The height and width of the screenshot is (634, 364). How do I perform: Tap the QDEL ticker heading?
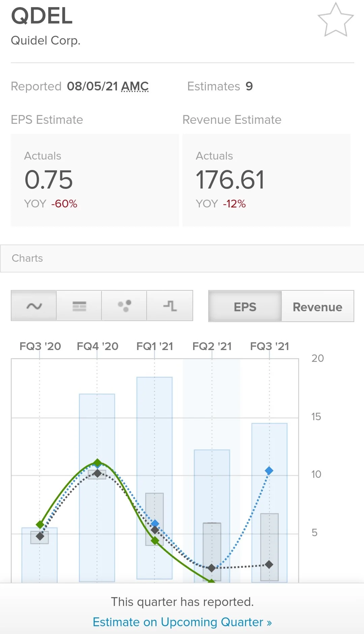42,16
